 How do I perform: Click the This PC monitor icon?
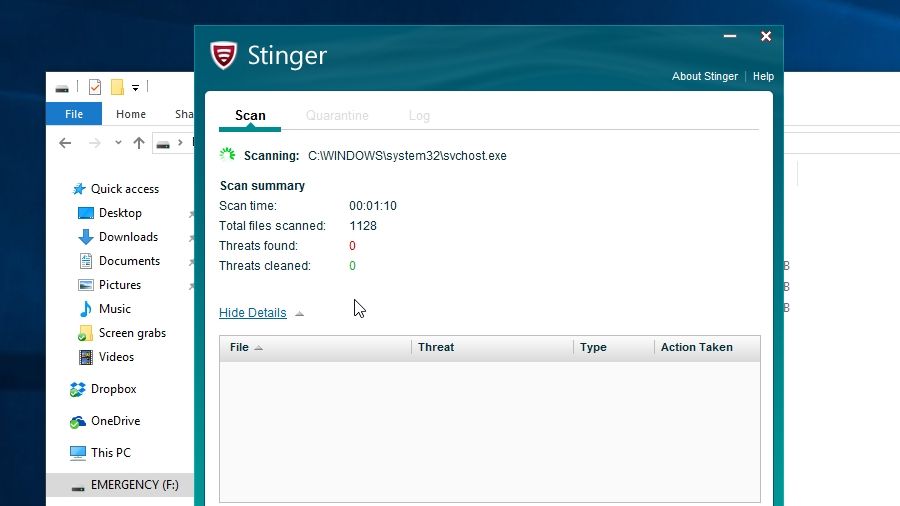tap(77, 453)
